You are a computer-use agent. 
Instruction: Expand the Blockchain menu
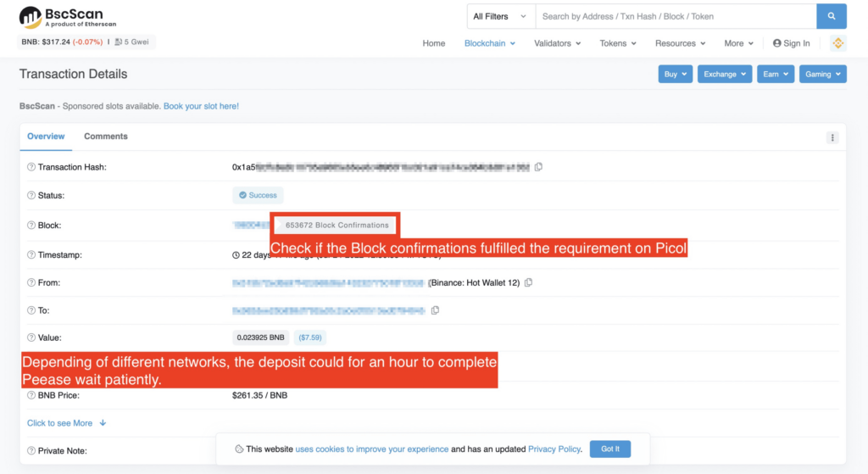(489, 43)
